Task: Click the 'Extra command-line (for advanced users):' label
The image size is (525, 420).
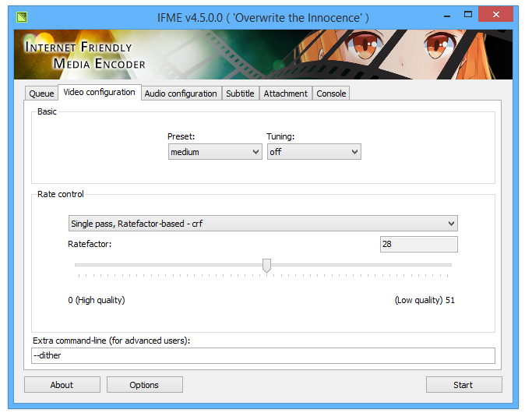Action: (x=111, y=341)
